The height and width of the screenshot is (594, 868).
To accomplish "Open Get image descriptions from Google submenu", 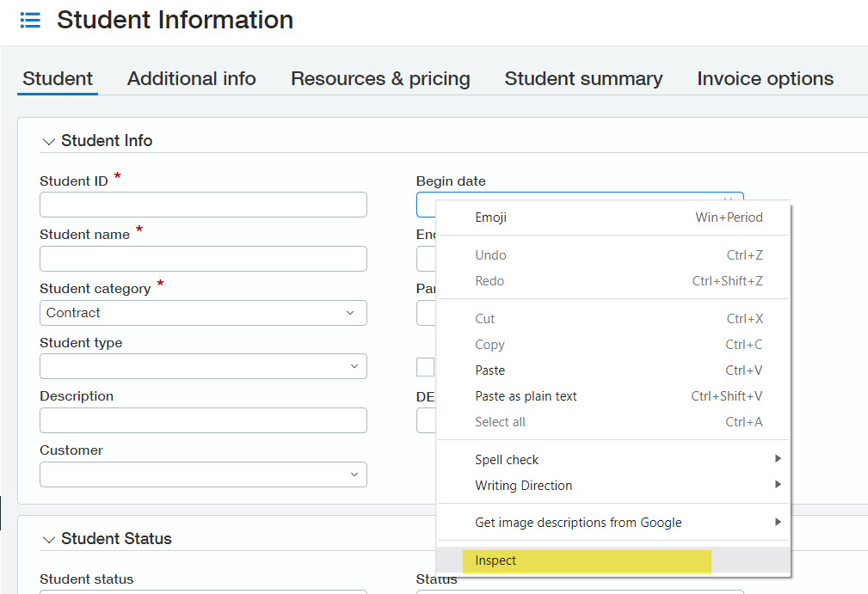I will click(578, 523).
